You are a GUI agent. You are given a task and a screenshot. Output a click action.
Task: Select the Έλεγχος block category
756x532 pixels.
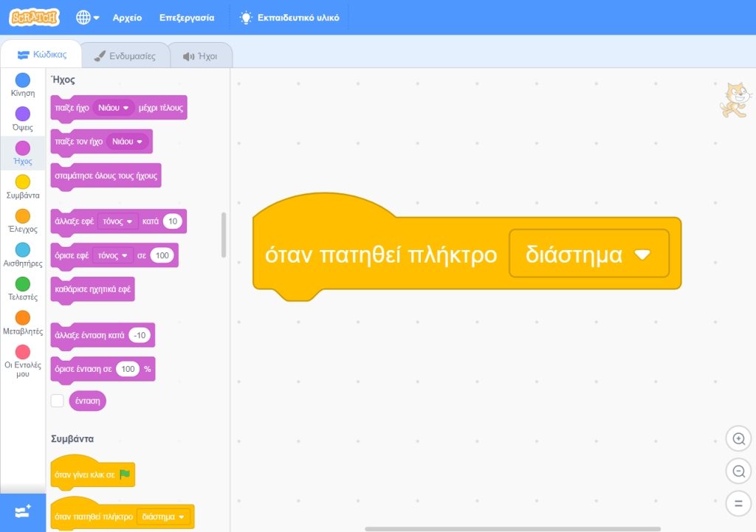(23, 216)
